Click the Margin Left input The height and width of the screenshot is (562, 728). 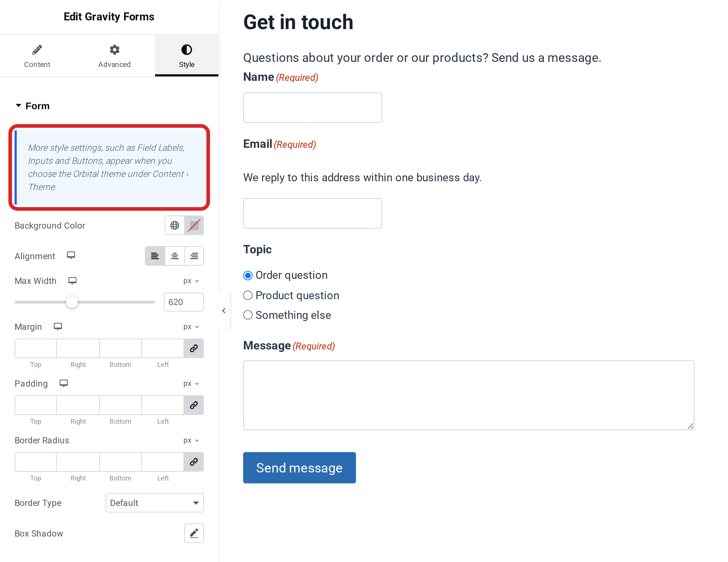pos(163,348)
